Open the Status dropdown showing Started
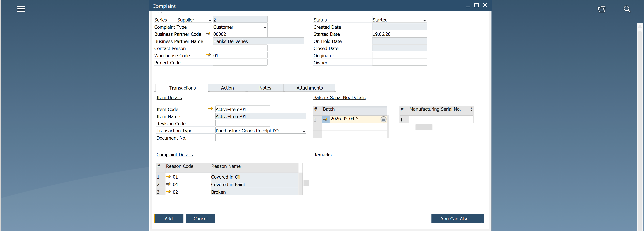The height and width of the screenshot is (231, 644). (x=424, y=20)
